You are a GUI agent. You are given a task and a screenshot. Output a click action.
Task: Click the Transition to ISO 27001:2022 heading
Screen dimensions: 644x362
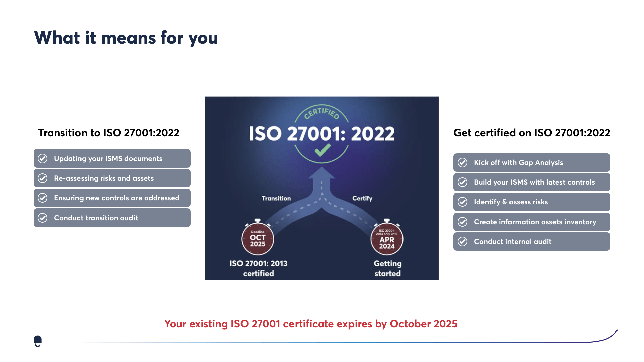tap(109, 133)
